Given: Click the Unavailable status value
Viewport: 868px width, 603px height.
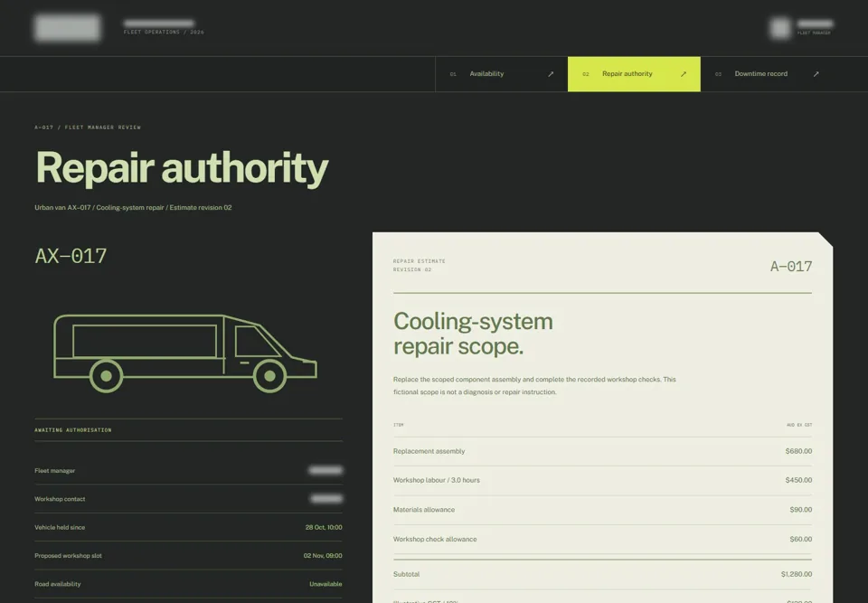Looking at the screenshot, I should pos(325,584).
